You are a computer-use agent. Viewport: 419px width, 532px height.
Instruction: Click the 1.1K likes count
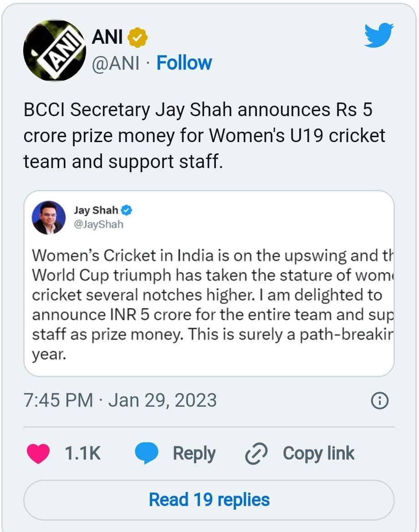(x=82, y=454)
